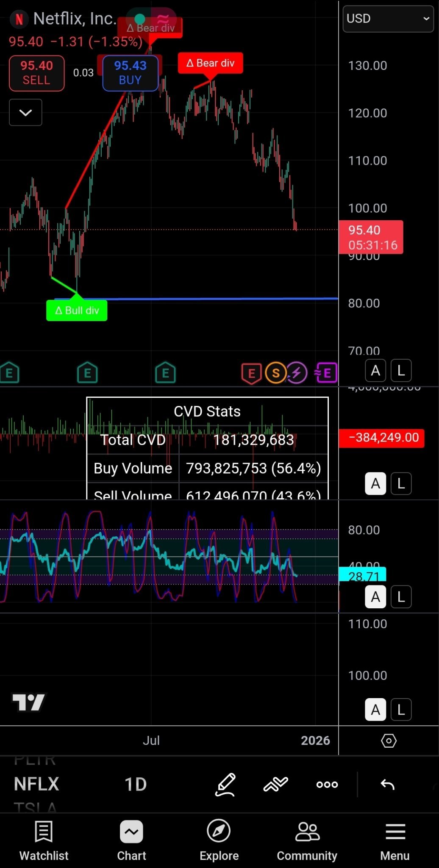
Task: Click the 2026 date axis label
Action: pyautogui.click(x=315, y=740)
